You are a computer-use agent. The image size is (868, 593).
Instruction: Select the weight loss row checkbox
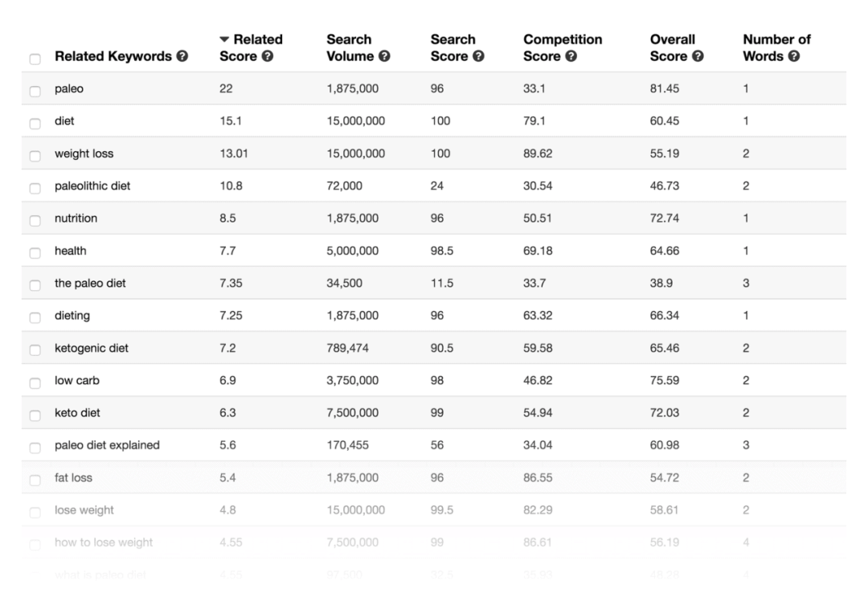(35, 155)
